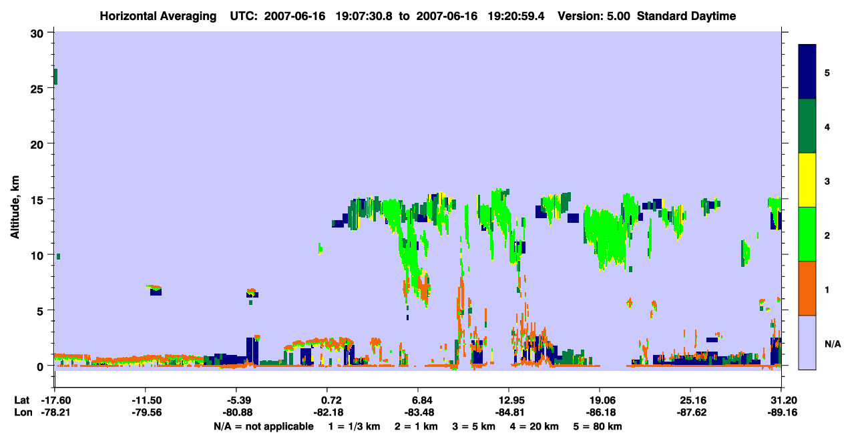The width and height of the screenshot is (868, 445).
Task: Click the '2 = 1 km' legend text
Action: (x=417, y=426)
